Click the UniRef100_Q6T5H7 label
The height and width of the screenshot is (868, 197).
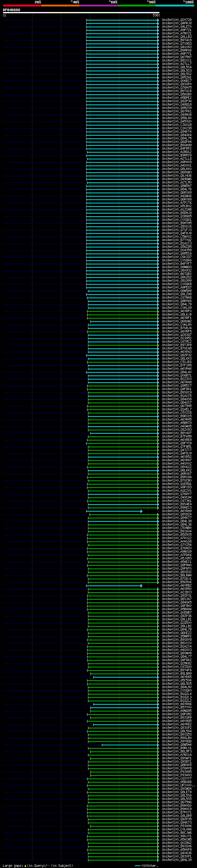(x=176, y=57)
